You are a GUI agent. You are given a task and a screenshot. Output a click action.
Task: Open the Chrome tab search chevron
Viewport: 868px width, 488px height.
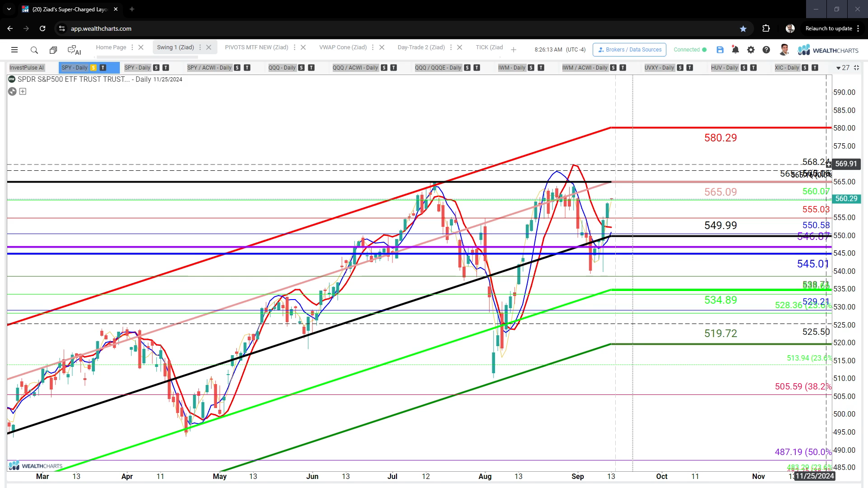tap(9, 9)
